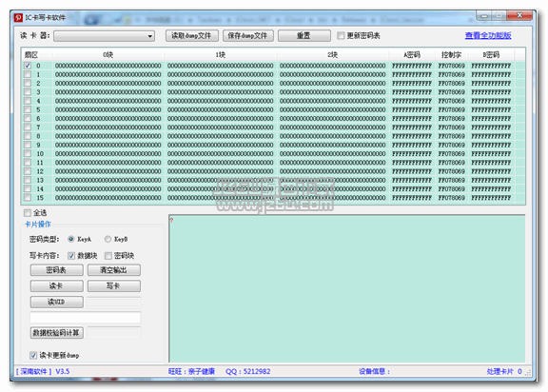
Task: Uncheck the sector 0 checkbox
Action: click(28, 66)
